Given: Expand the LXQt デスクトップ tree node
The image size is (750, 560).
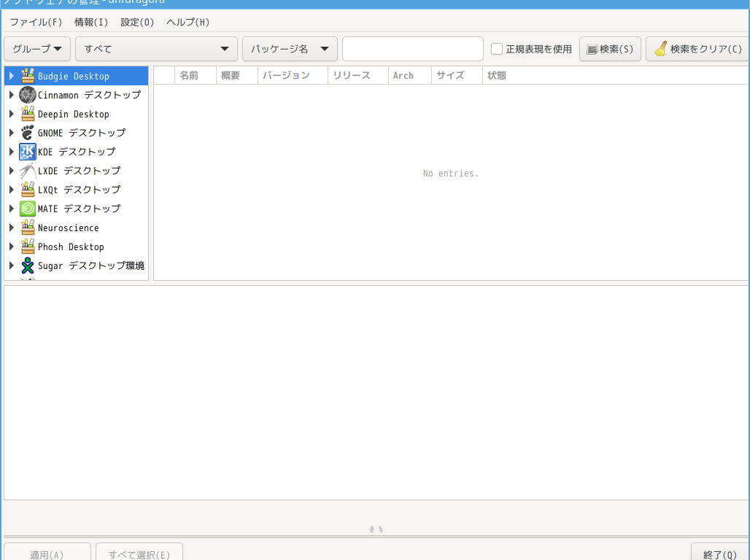Looking at the screenshot, I should point(12,190).
